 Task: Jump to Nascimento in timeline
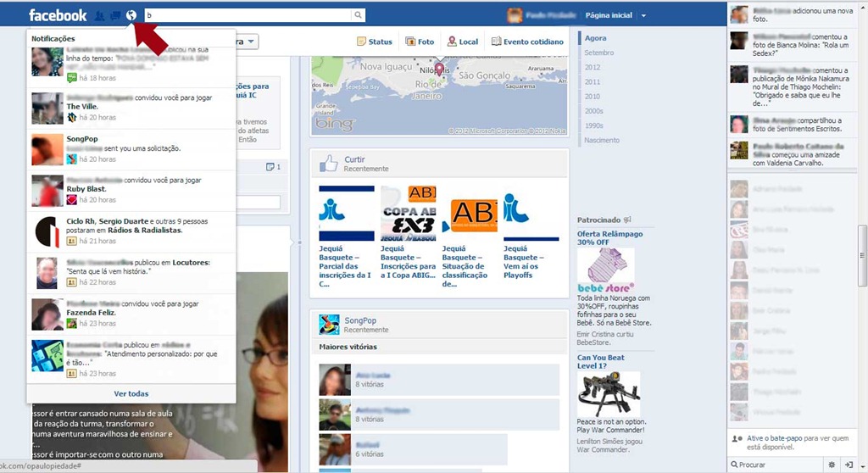coord(602,140)
